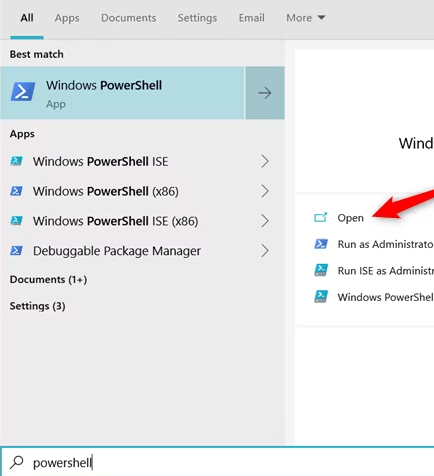Screen dimensions: 434x476
Task: Expand Windows PowerShell ISE (x86) chevron
Action: pyautogui.click(x=265, y=221)
